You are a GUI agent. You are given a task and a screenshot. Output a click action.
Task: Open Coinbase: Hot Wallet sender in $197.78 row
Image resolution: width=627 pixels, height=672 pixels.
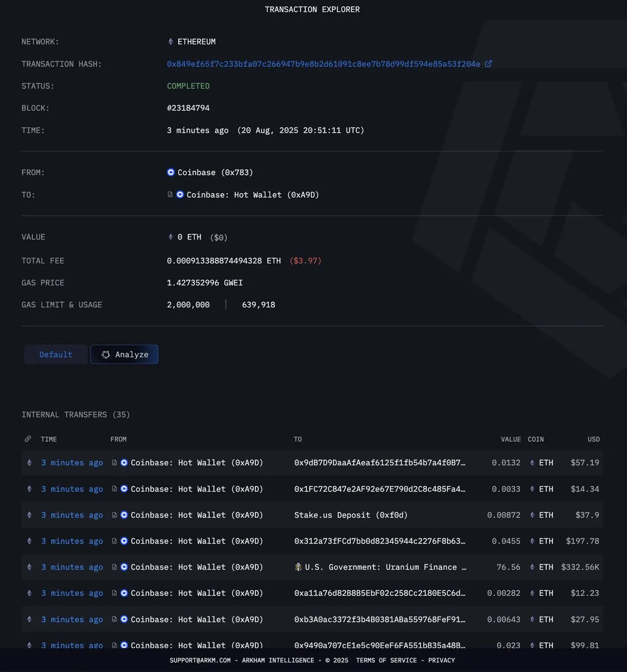pos(197,541)
